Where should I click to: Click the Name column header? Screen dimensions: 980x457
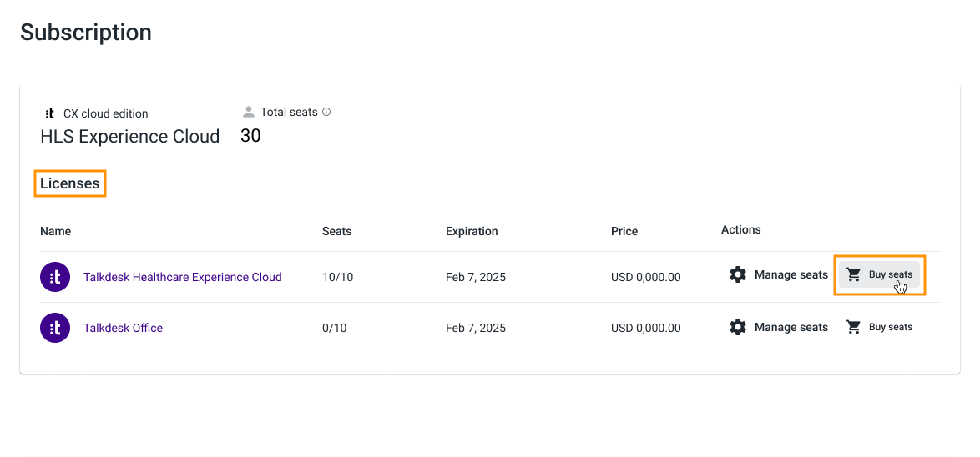coord(56,231)
